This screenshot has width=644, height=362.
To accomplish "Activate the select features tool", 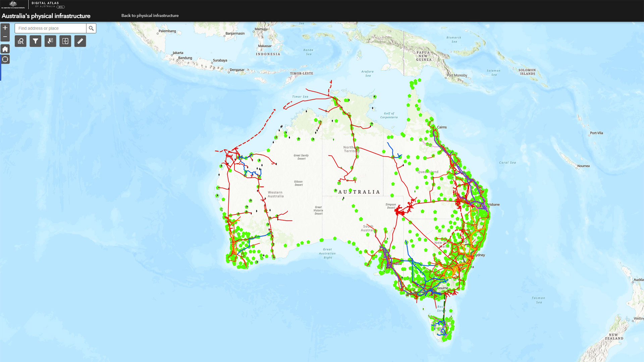I will point(50,41).
